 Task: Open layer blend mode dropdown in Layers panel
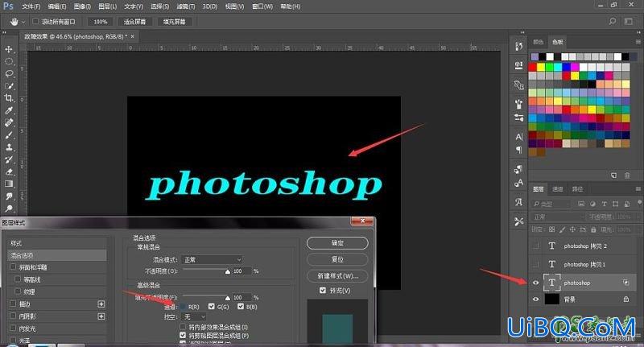[x=558, y=217]
